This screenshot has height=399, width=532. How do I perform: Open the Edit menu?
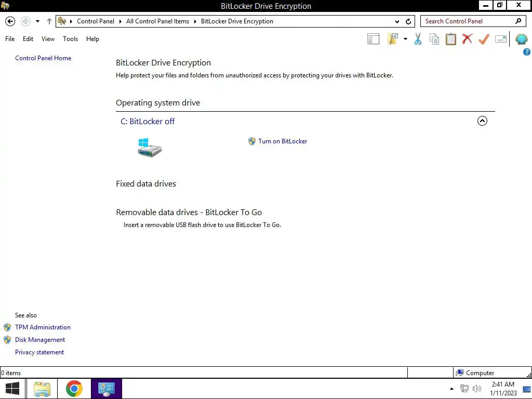28,39
